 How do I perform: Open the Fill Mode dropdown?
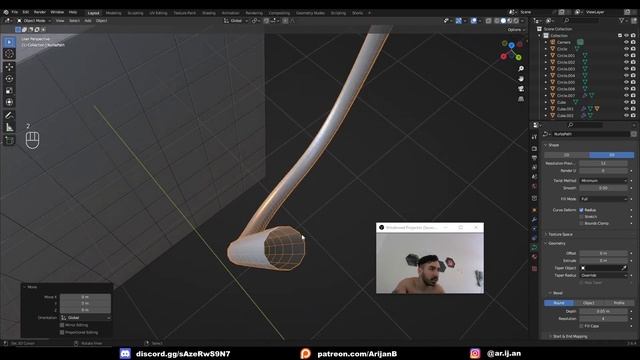coord(603,199)
